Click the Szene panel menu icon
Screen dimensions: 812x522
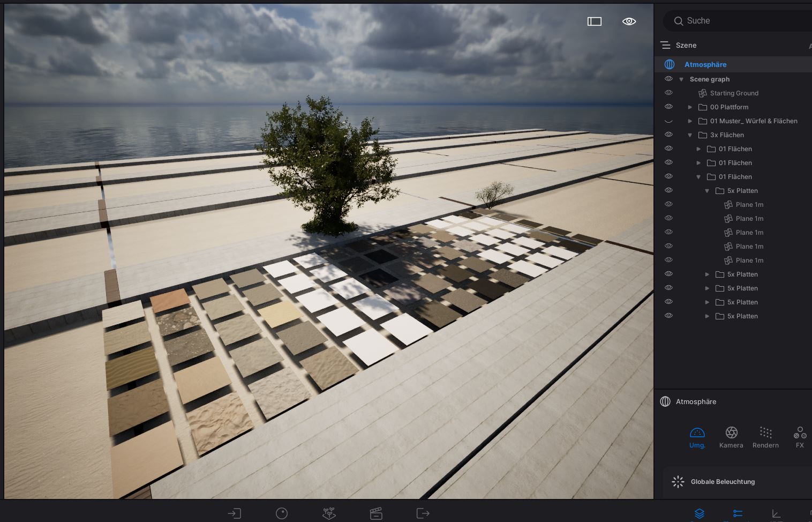pos(665,45)
